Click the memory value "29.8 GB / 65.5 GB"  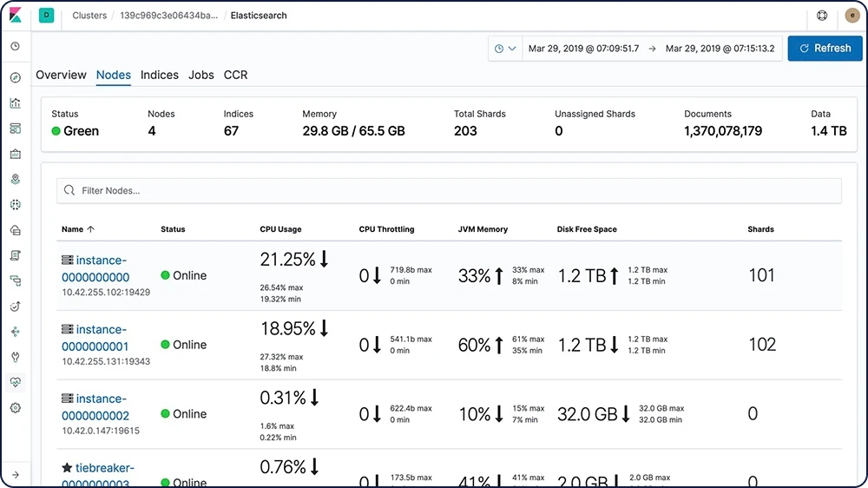click(x=354, y=131)
